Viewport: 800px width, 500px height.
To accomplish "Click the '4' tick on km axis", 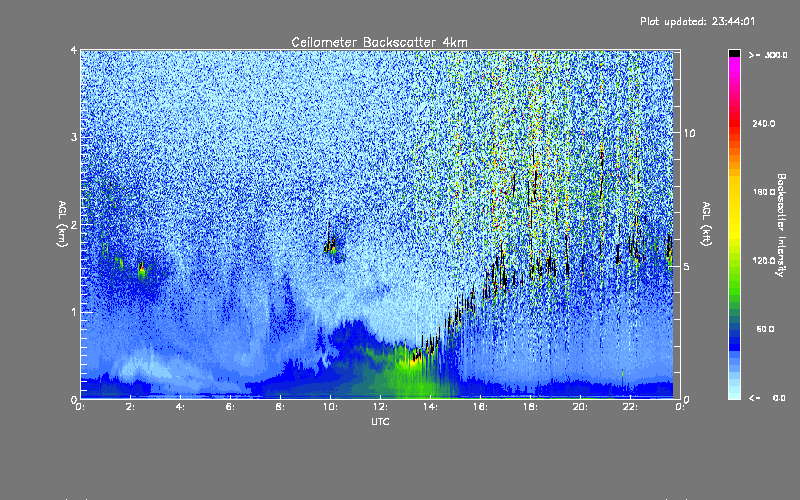I will (74, 50).
